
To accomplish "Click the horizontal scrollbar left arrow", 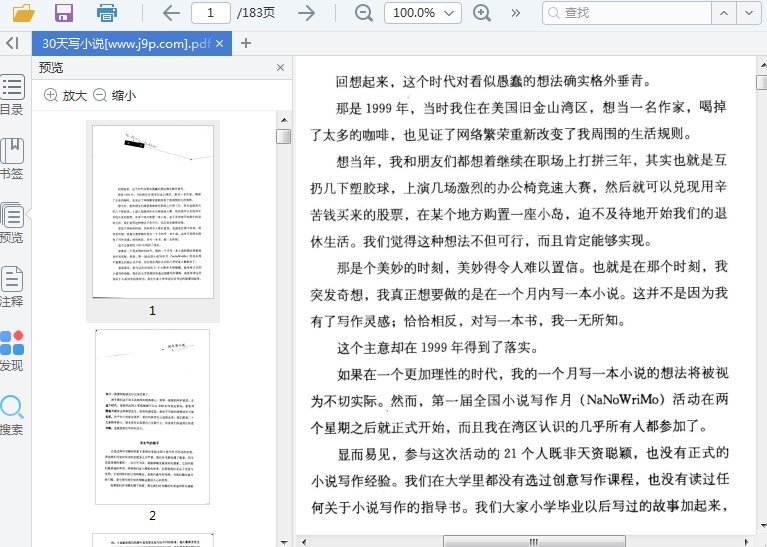I will pos(304,542).
